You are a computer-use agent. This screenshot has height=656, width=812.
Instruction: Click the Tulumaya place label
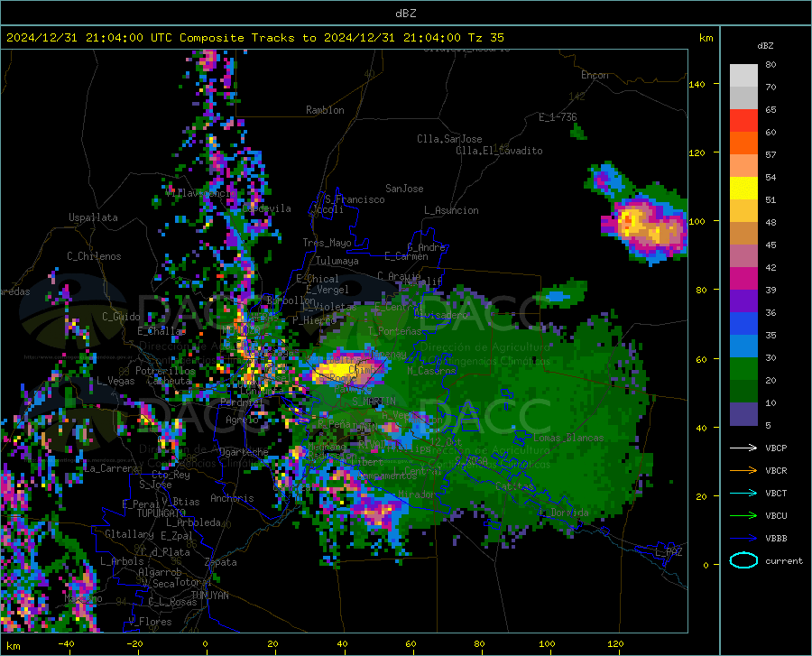click(337, 261)
